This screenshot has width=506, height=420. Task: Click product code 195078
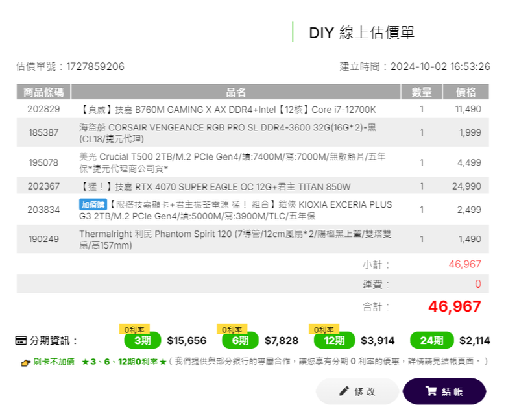43,162
